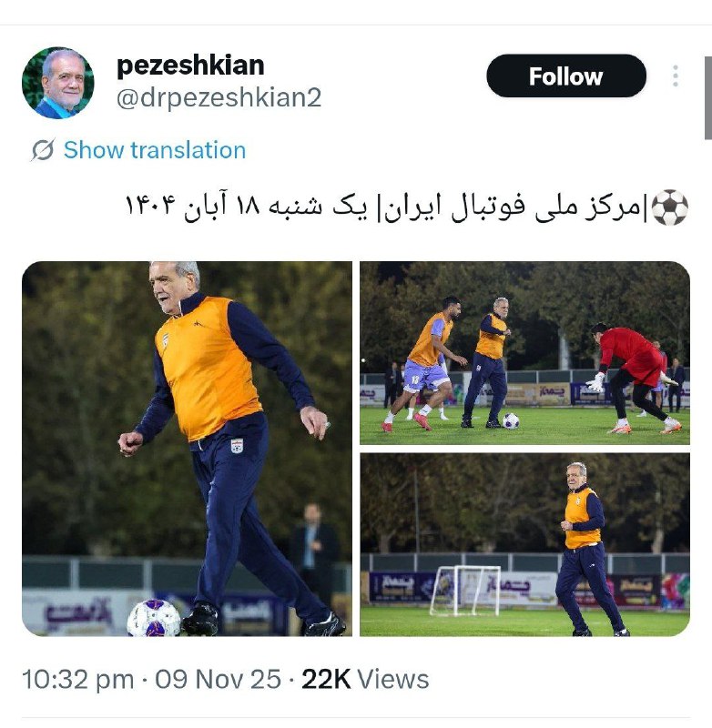Image resolution: width=712 pixels, height=728 pixels.
Task: Open the pezeshkian profile avatar
Action: click(x=58, y=83)
